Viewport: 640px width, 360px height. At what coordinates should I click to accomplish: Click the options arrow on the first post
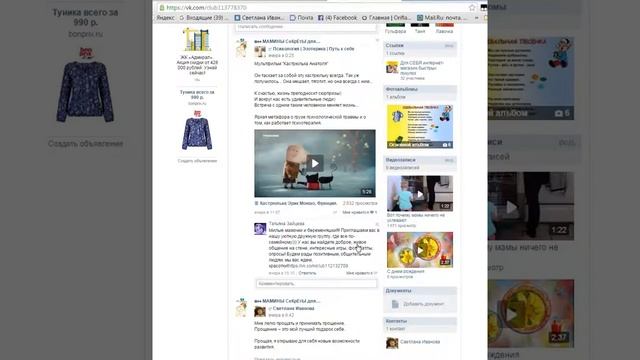377,40
